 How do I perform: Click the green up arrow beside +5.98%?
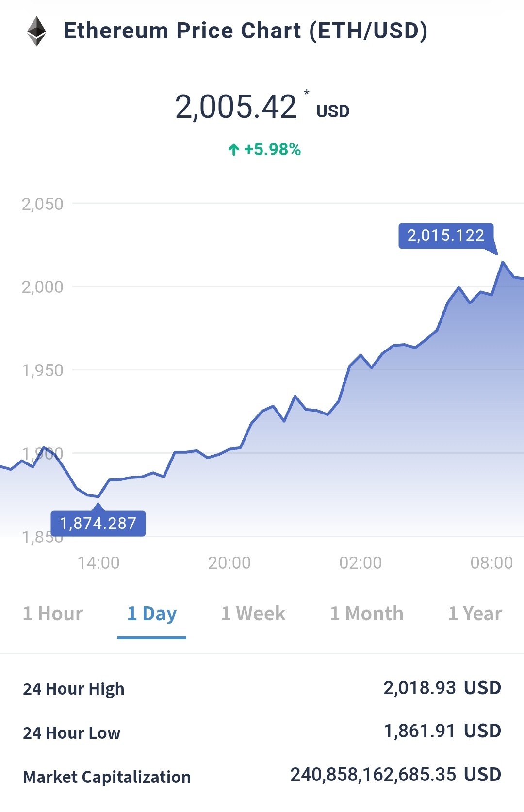click(234, 150)
